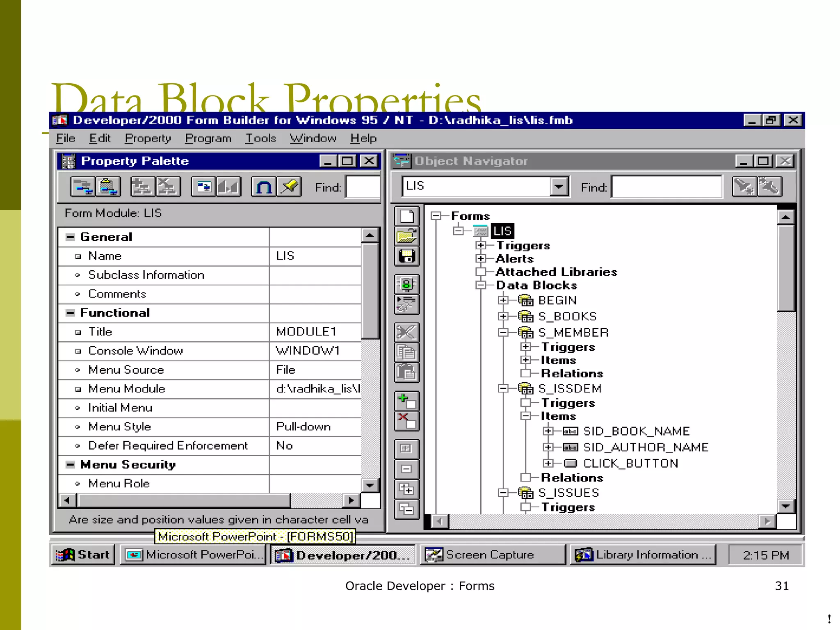Click the MODULE1 Title value
Screen dimensions: 840x630
(306, 331)
